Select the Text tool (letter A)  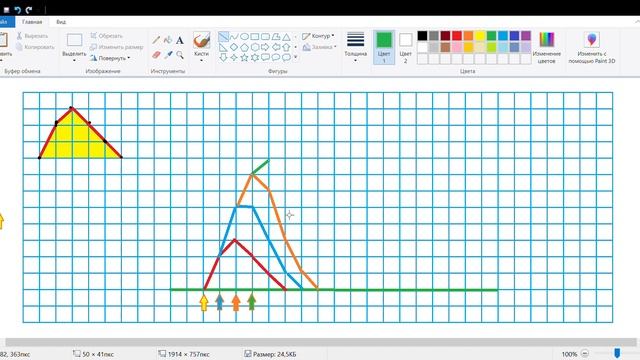click(x=180, y=40)
